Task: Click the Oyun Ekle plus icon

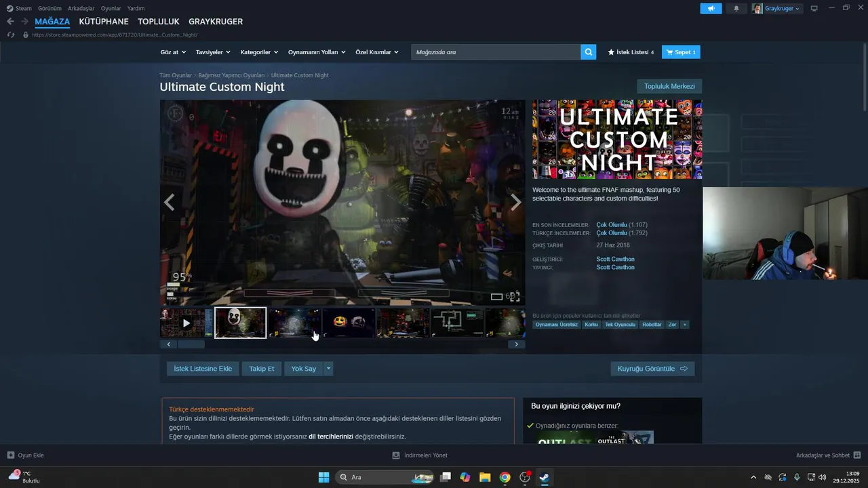Action: pyautogui.click(x=11, y=455)
